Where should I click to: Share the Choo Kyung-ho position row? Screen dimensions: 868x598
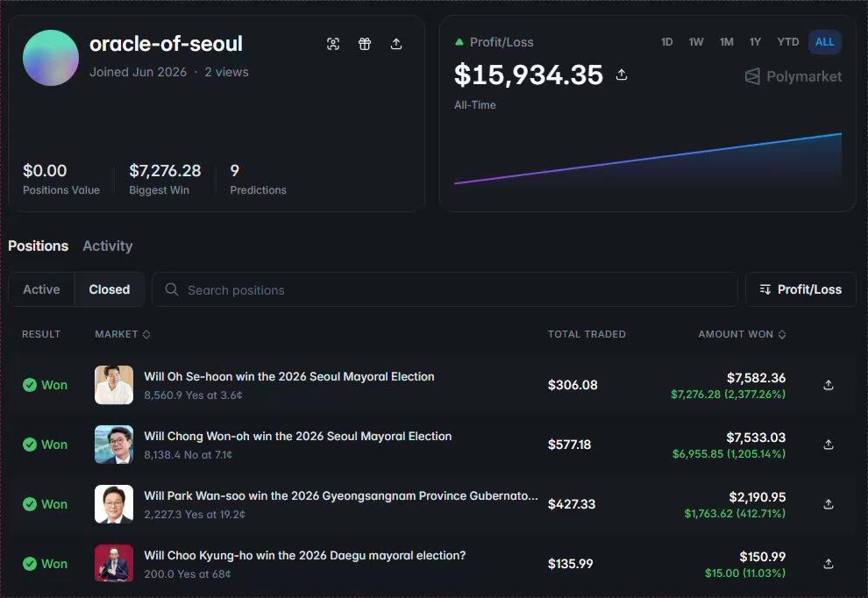[x=829, y=564]
